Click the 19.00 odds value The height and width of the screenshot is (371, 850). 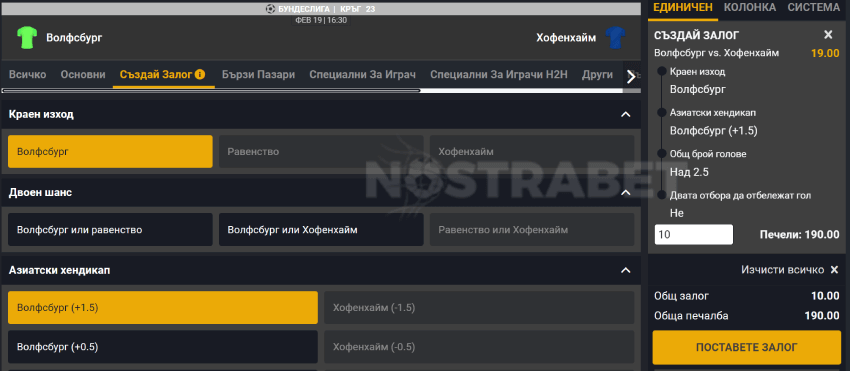pyautogui.click(x=825, y=53)
